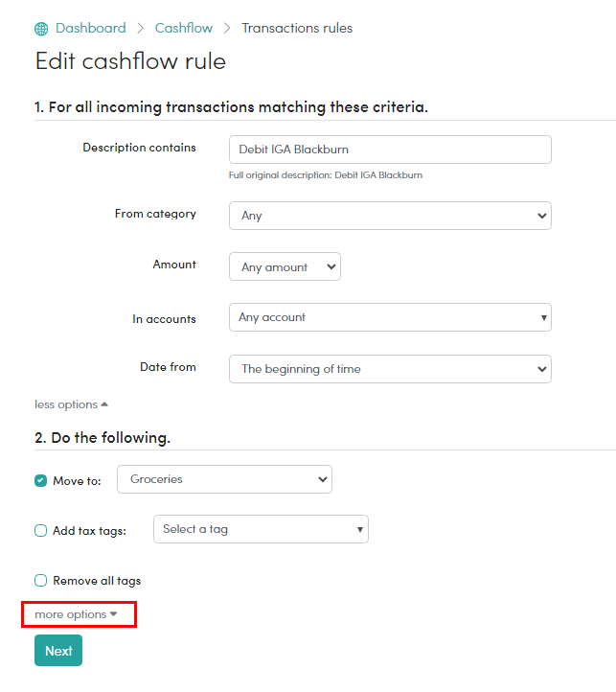Click the Date from label
616x692 pixels.
168,367
